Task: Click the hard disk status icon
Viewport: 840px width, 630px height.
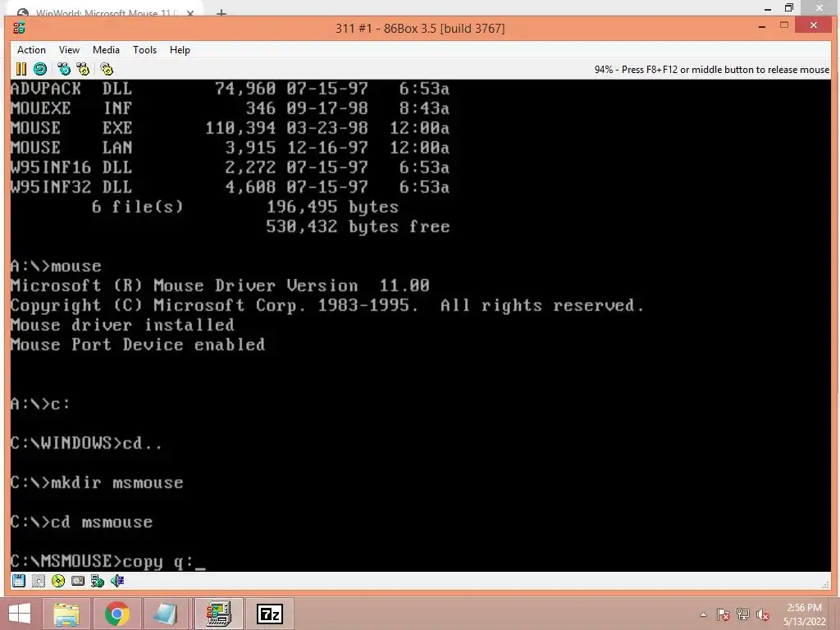Action: click(x=78, y=581)
